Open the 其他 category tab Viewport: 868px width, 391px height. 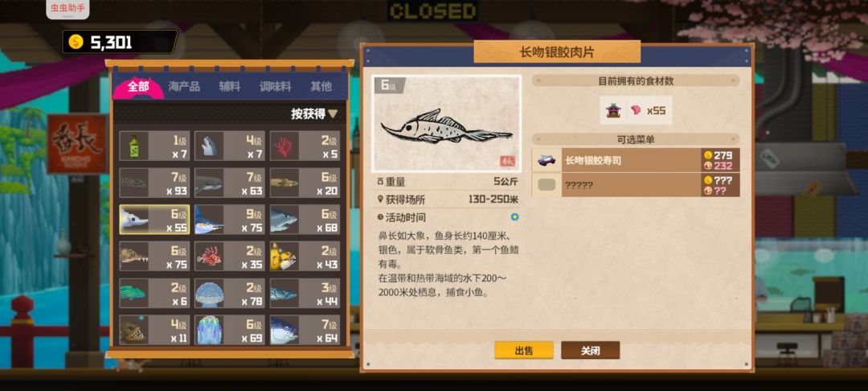pyautogui.click(x=321, y=86)
